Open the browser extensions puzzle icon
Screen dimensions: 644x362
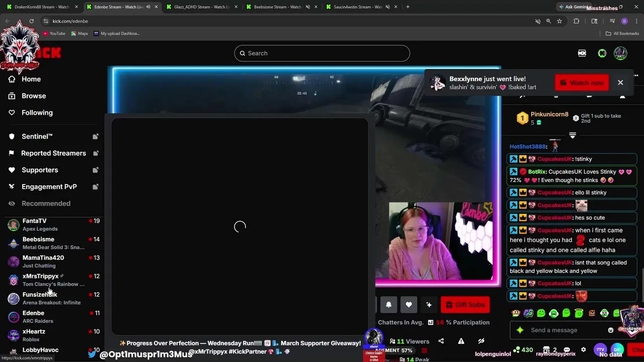point(577,21)
